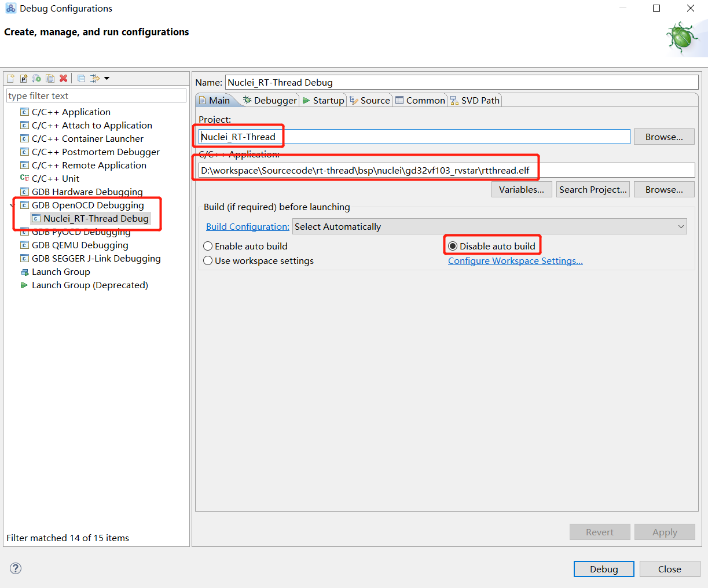Select GDB SEGGER J-Link Debugging item
The image size is (708, 588).
pyautogui.click(x=96, y=259)
